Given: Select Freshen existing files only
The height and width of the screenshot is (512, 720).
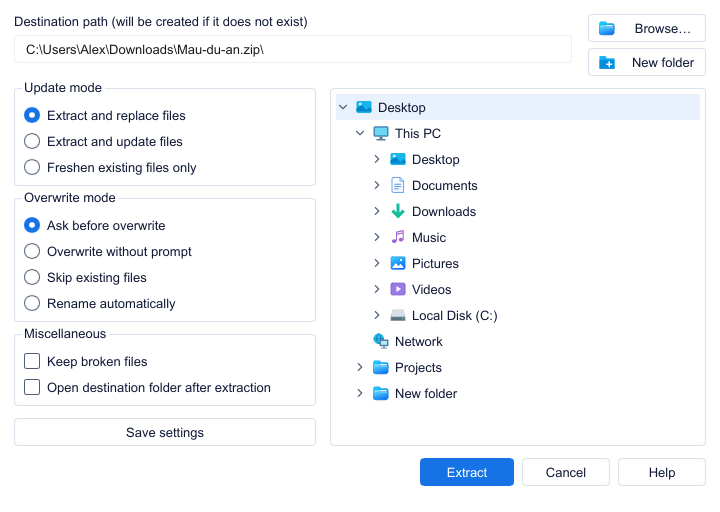Looking at the screenshot, I should [x=32, y=167].
